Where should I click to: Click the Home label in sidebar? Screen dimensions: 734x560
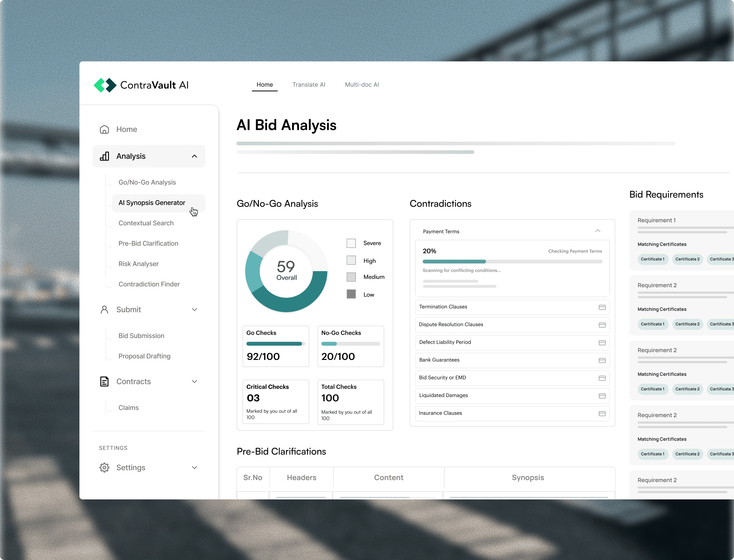(x=127, y=129)
